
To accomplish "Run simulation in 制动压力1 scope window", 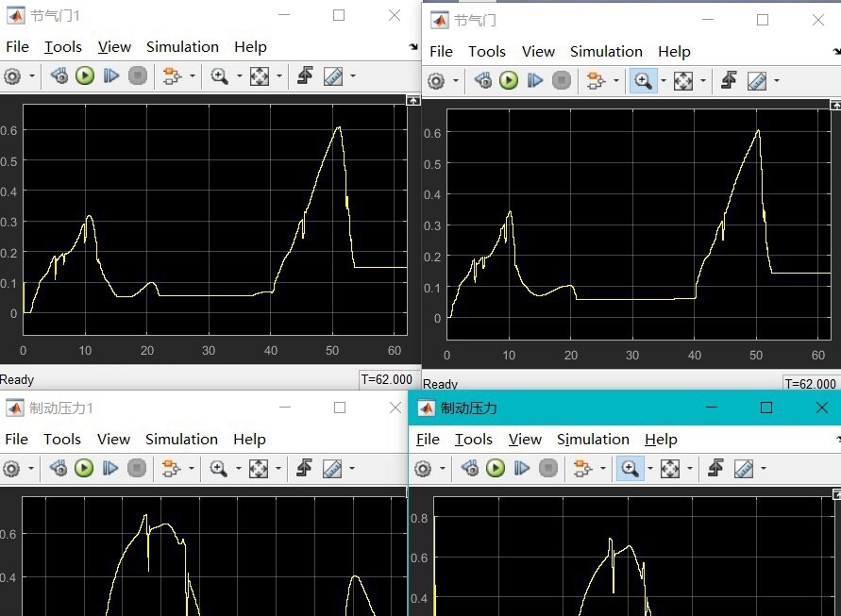I will point(84,468).
